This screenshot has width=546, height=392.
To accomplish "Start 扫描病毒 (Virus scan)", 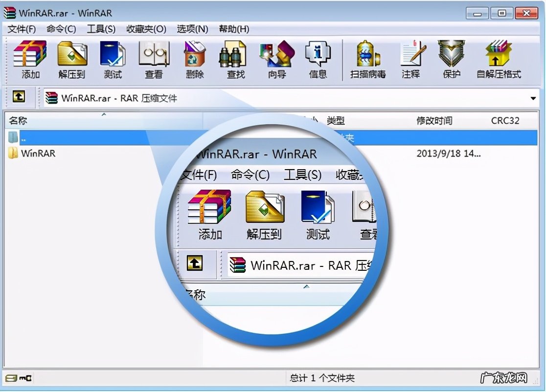I will coord(368,54).
